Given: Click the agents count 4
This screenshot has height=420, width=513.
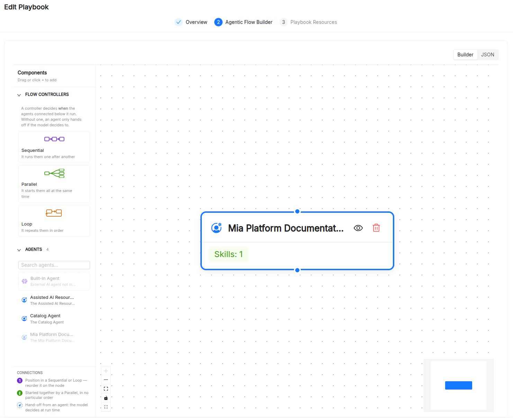Looking at the screenshot, I should click(47, 249).
